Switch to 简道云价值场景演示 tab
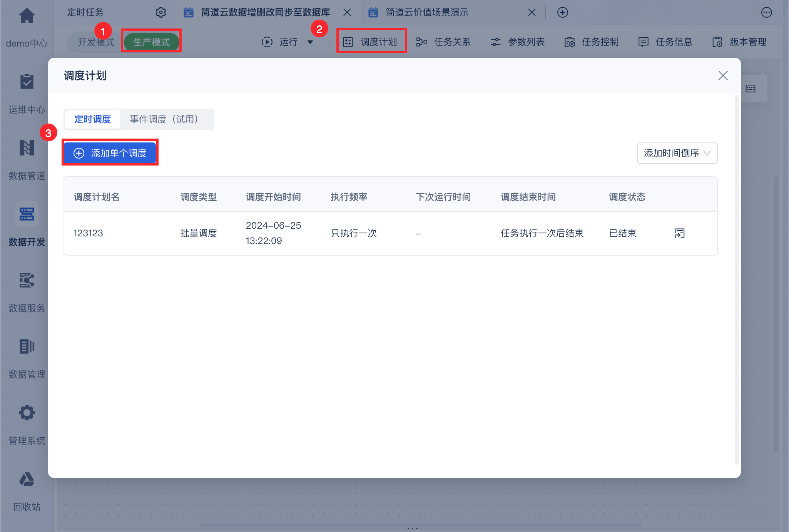The height and width of the screenshot is (532, 789). click(427, 12)
